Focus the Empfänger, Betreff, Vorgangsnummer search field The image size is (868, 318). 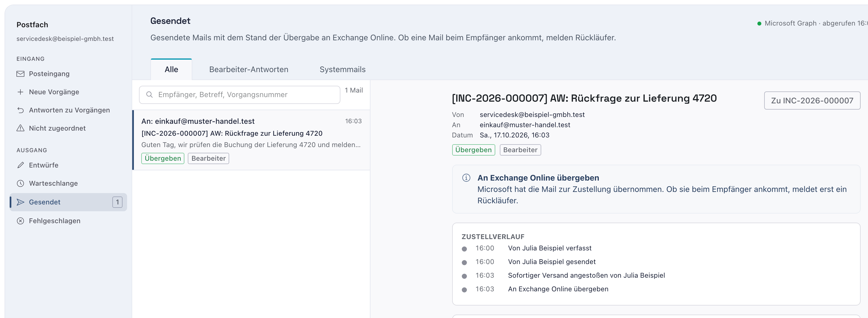240,95
